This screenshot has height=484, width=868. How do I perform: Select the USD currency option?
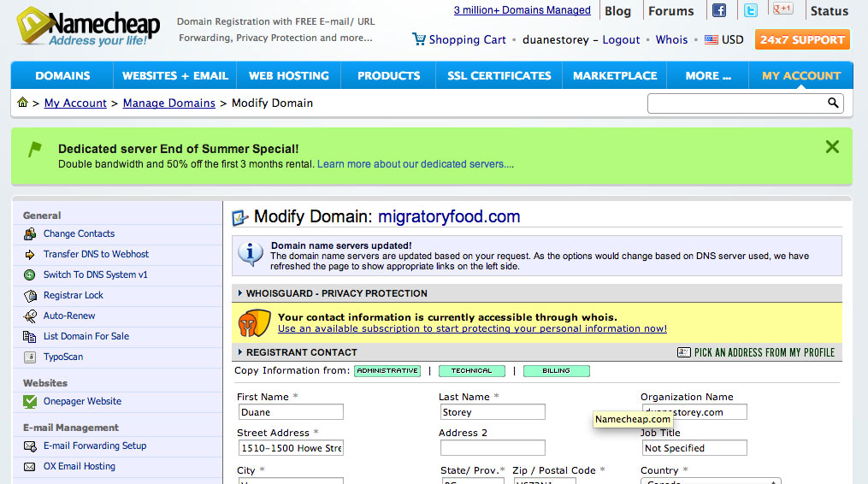click(x=732, y=40)
